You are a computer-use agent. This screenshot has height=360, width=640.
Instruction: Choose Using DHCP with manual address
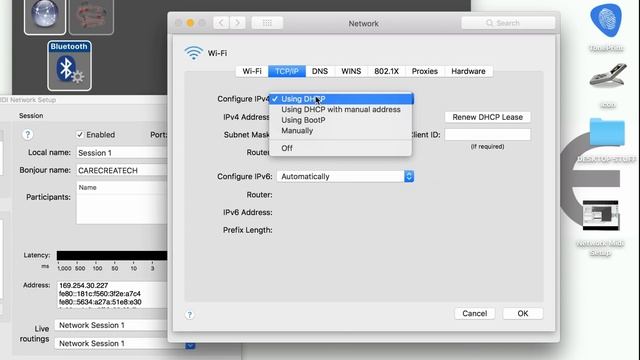(340, 109)
